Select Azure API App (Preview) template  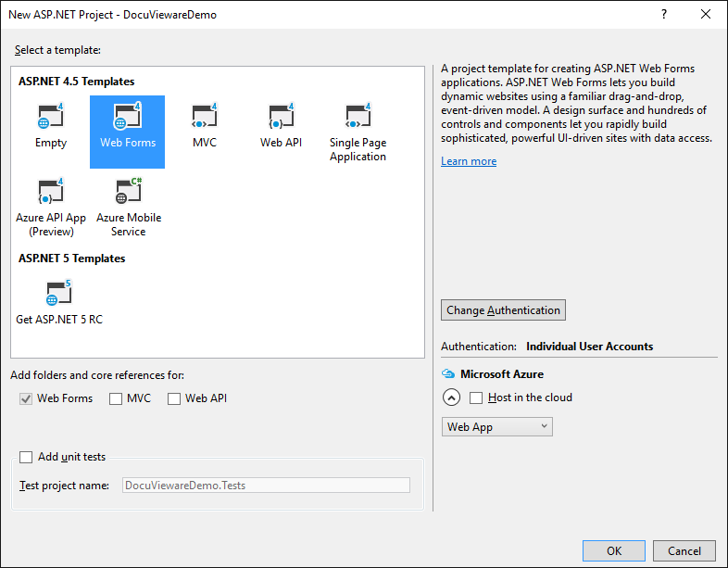point(51,192)
